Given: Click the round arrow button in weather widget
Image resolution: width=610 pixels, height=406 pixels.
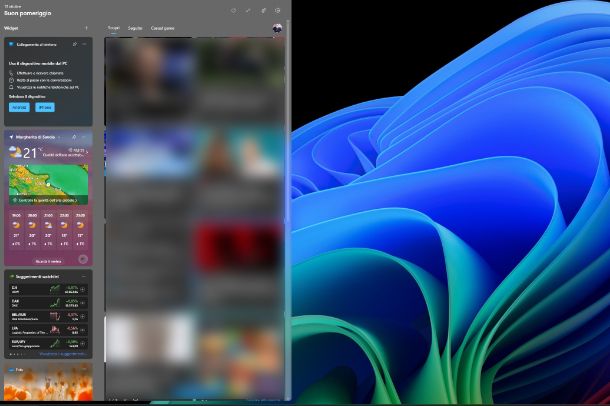Looking at the screenshot, I should [83, 259].
